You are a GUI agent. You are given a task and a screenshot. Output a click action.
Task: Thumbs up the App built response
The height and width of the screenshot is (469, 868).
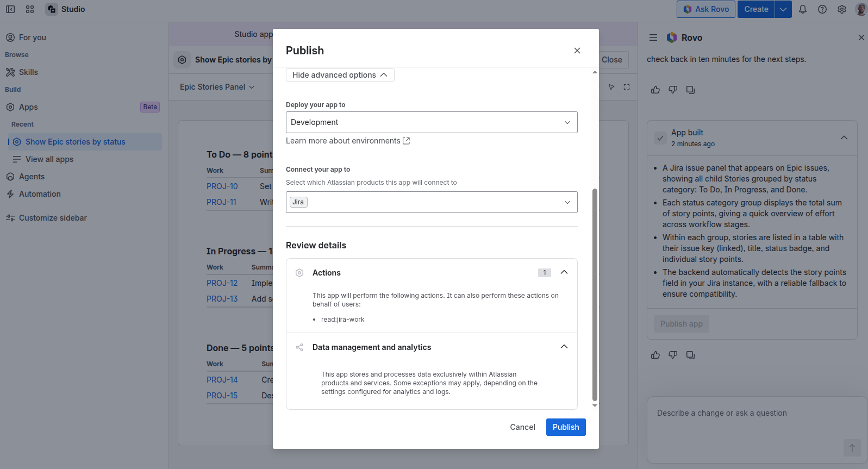655,355
